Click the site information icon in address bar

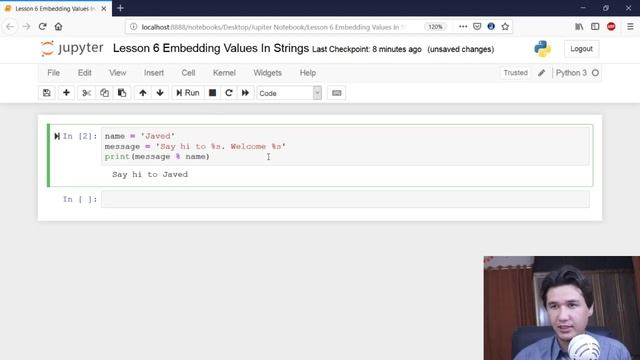pos(133,27)
